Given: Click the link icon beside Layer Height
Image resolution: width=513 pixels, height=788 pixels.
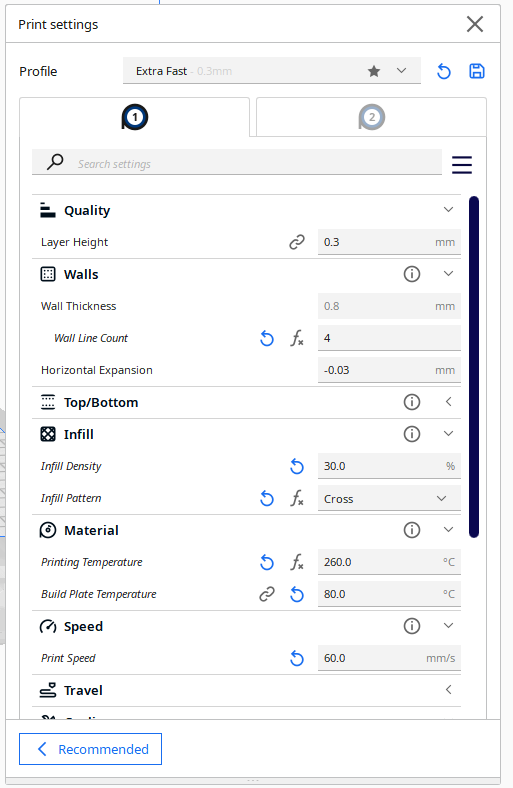Looking at the screenshot, I should coord(297,242).
